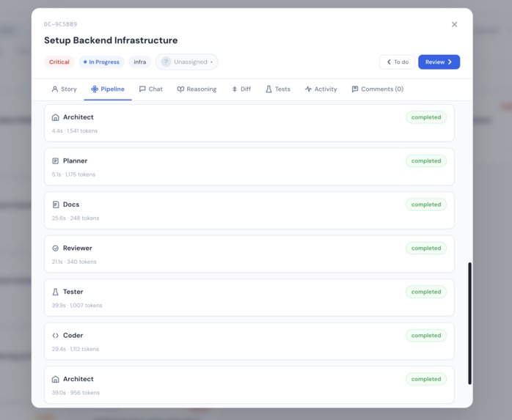Expand the Architect stage with 1,541 tokens
This screenshot has width=512, height=420.
249,123
